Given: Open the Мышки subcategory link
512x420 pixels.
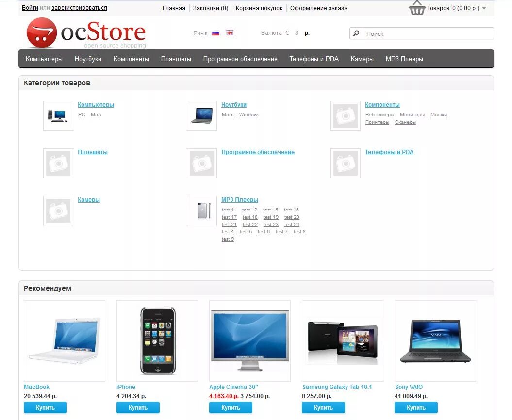Looking at the screenshot, I should click(x=439, y=115).
